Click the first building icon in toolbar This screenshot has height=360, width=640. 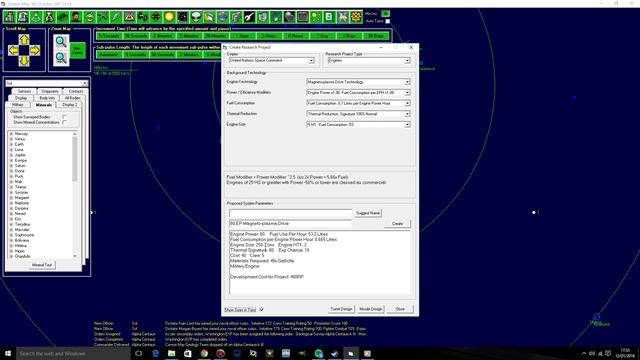coord(9,17)
